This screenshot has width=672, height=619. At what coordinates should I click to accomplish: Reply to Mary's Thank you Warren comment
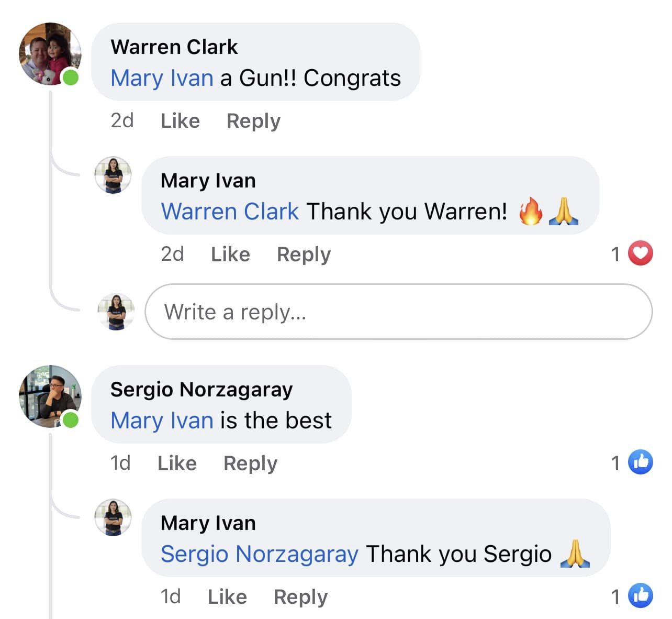[x=304, y=255]
